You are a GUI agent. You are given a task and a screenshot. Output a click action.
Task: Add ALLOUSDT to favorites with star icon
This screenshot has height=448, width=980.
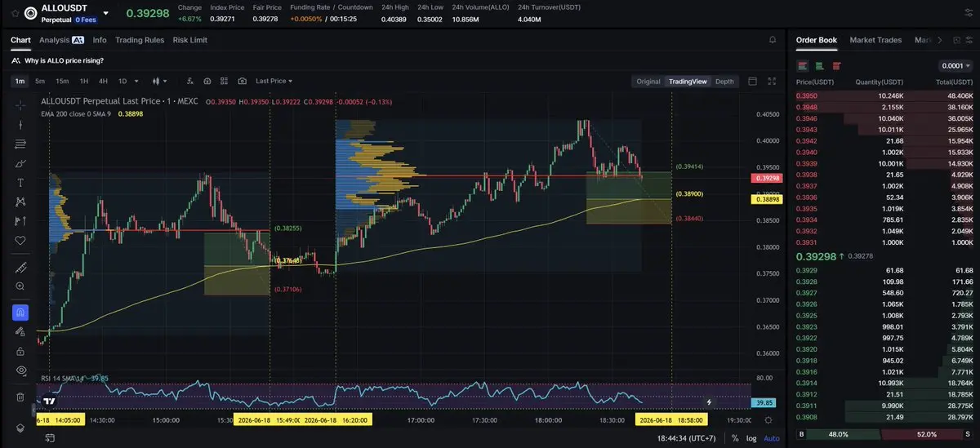click(x=15, y=13)
